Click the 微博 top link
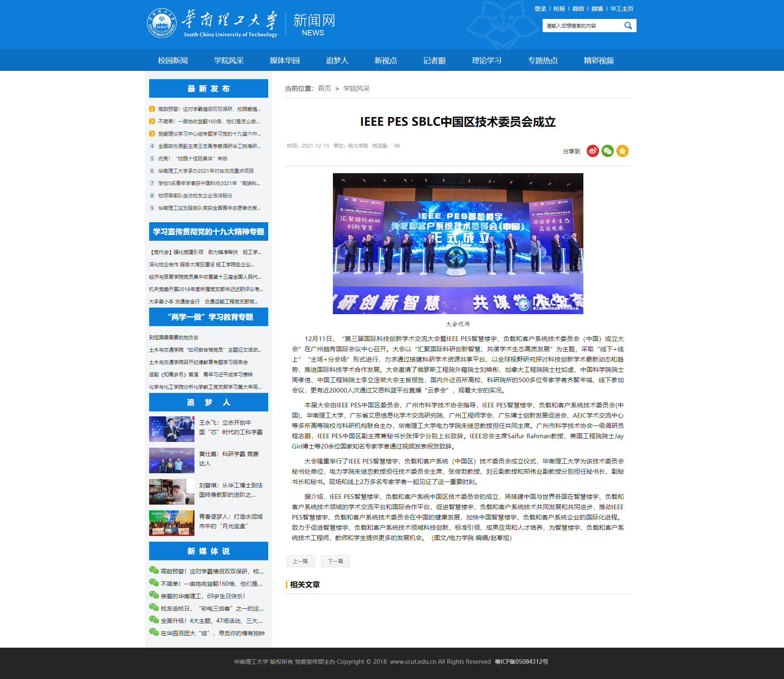Image resolution: width=784 pixels, height=679 pixels. 597,9
